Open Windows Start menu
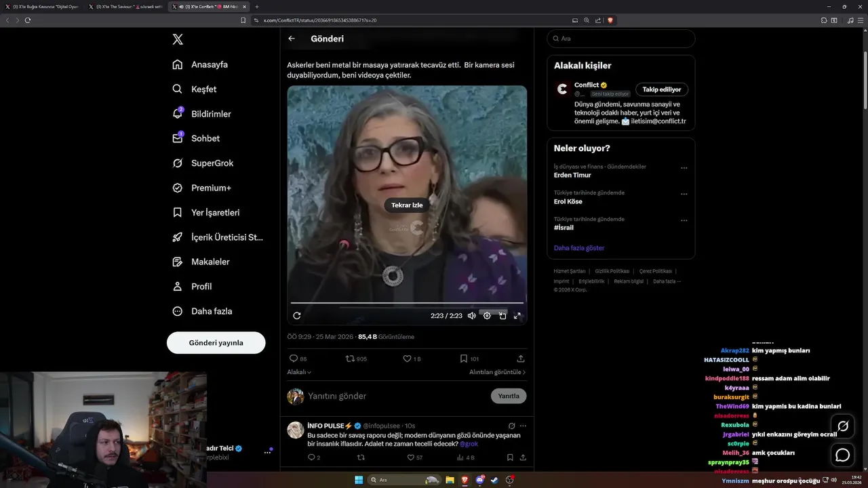 [359, 480]
